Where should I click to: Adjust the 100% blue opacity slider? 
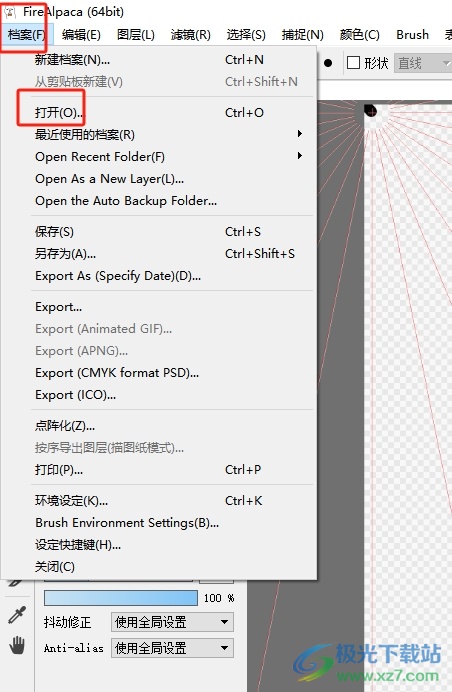(121, 598)
